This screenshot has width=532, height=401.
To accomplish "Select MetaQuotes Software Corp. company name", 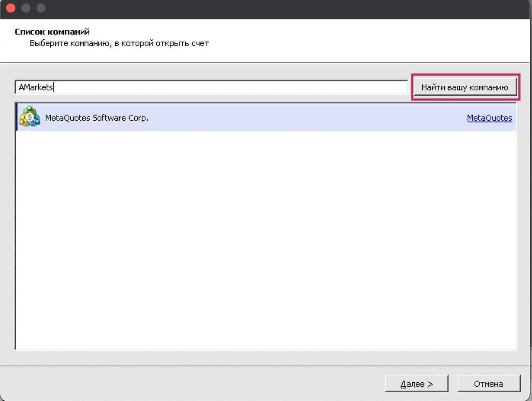I will (x=96, y=118).
